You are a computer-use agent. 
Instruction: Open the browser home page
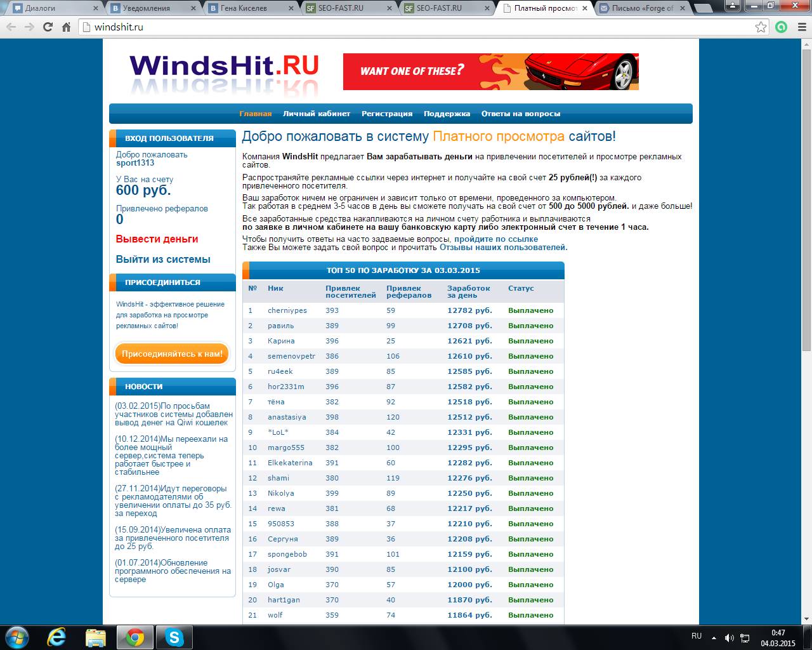pyautogui.click(x=66, y=27)
